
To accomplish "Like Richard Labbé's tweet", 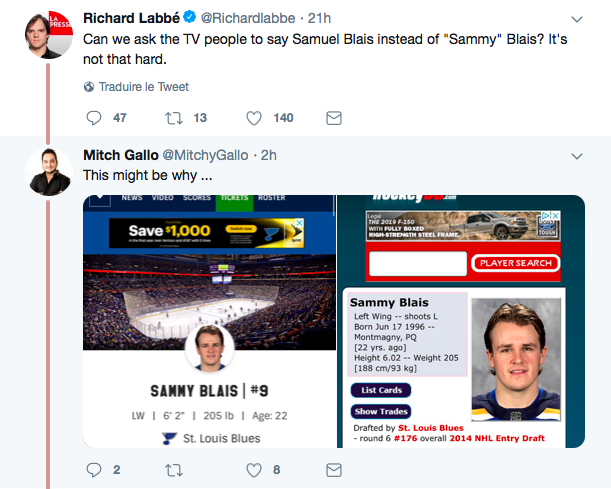I will click(254, 118).
